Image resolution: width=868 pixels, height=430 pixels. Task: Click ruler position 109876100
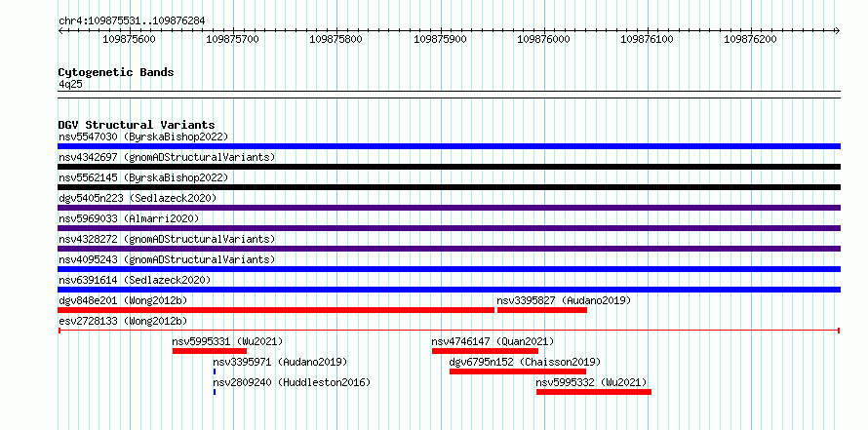coord(648,39)
